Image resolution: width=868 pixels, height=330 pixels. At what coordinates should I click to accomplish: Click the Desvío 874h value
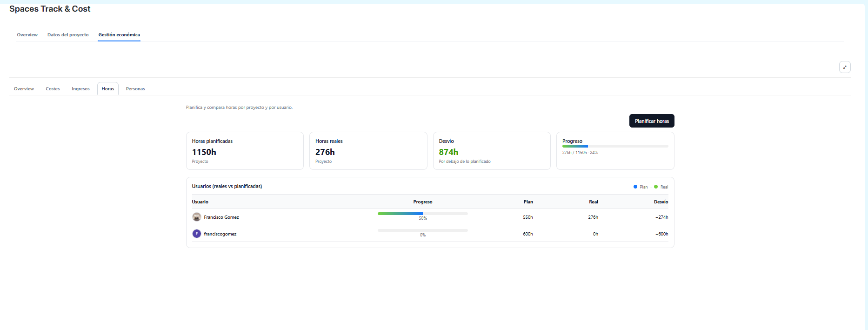(x=448, y=152)
